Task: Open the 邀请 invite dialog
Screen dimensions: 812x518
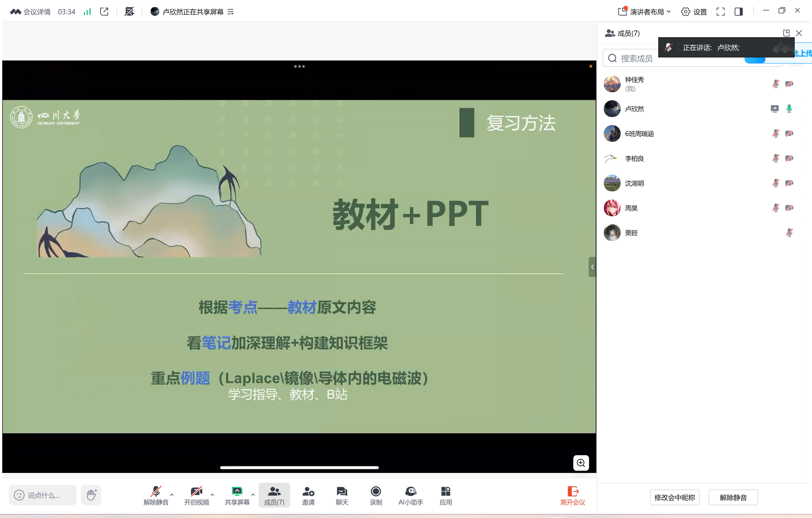Action: [308, 495]
